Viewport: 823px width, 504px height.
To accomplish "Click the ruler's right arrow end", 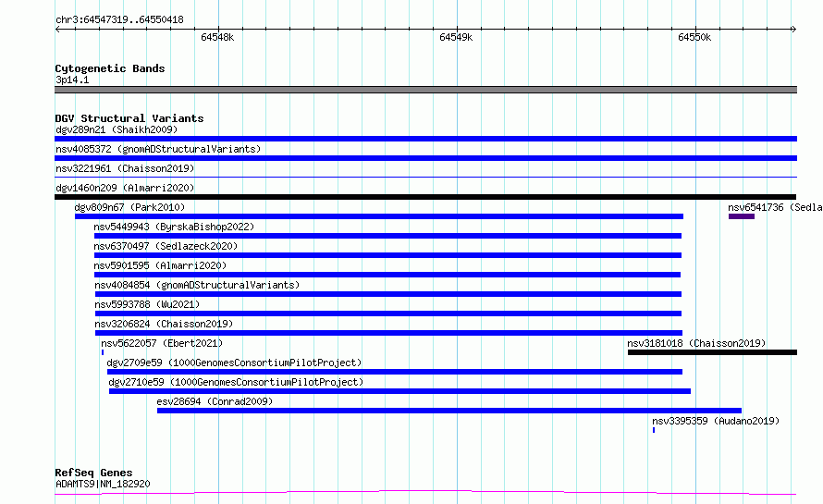I will point(793,29).
